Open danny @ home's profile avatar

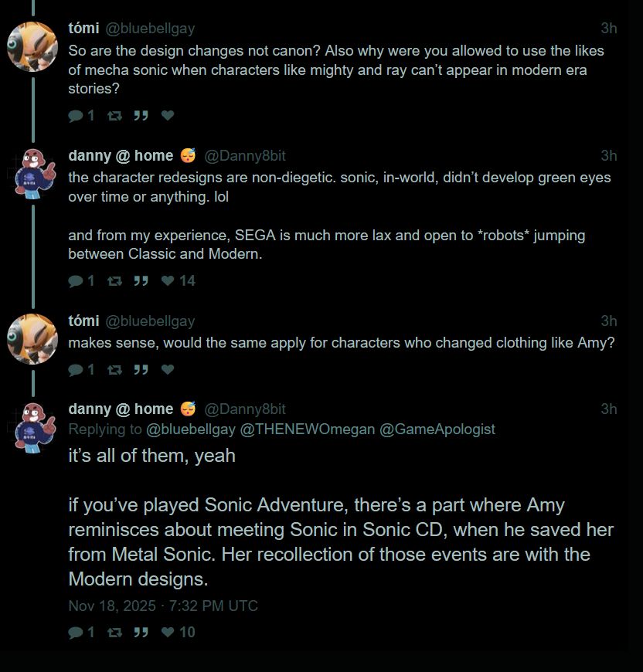(x=32, y=172)
